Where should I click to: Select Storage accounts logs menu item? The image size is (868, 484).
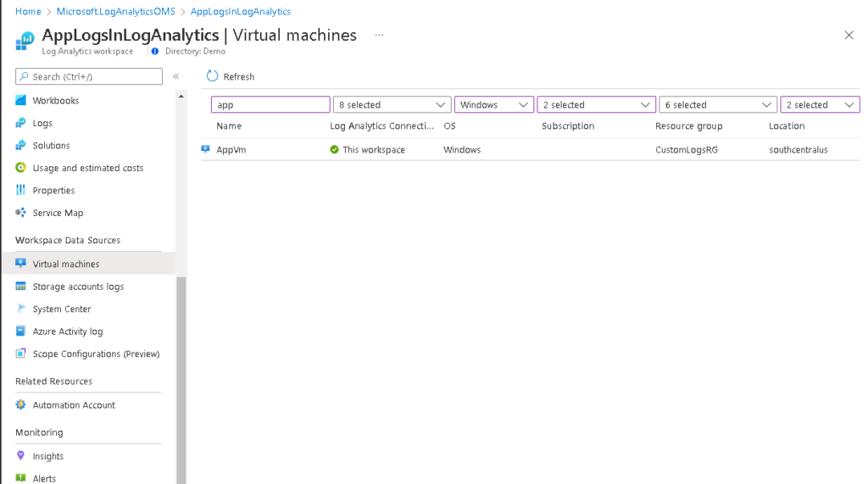point(78,287)
